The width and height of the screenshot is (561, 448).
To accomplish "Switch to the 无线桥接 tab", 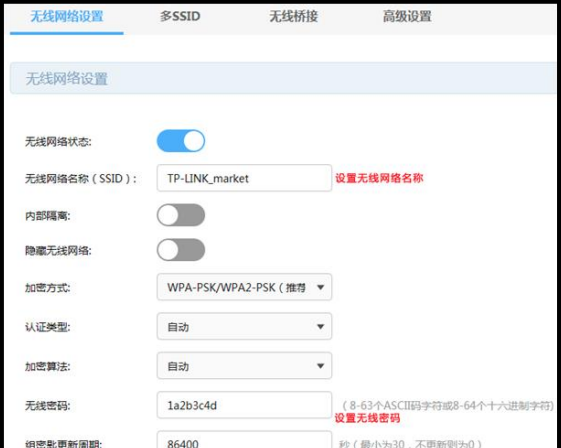I will pos(293,16).
